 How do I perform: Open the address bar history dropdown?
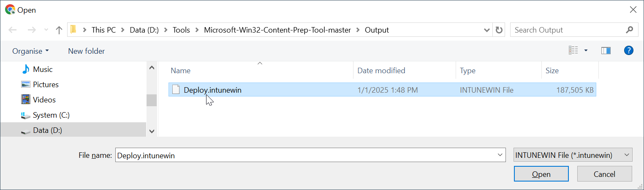487,30
